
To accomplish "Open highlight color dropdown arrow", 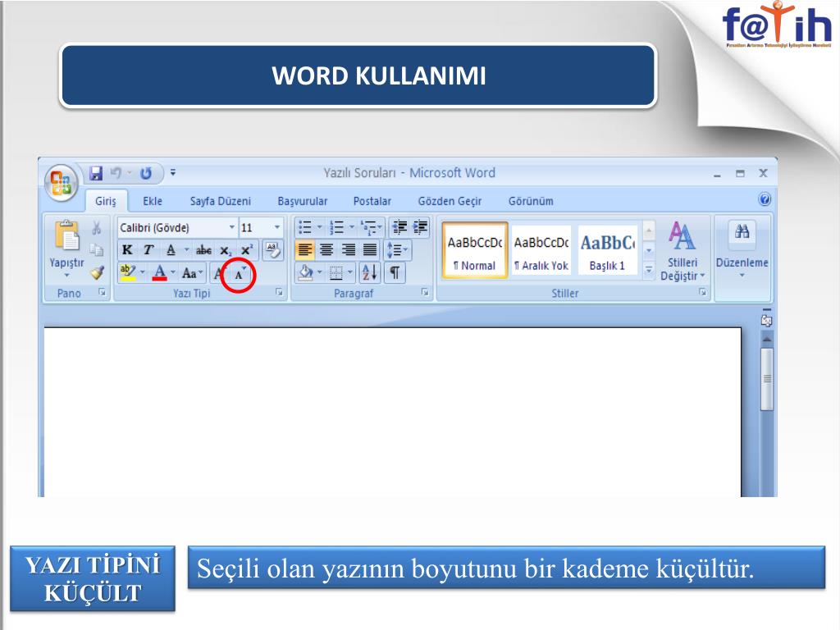I will coord(143,272).
